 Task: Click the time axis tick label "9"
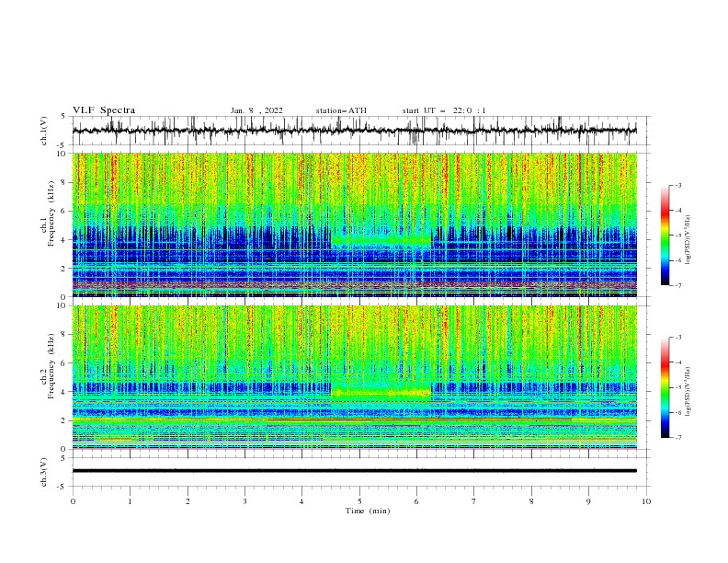588,501
